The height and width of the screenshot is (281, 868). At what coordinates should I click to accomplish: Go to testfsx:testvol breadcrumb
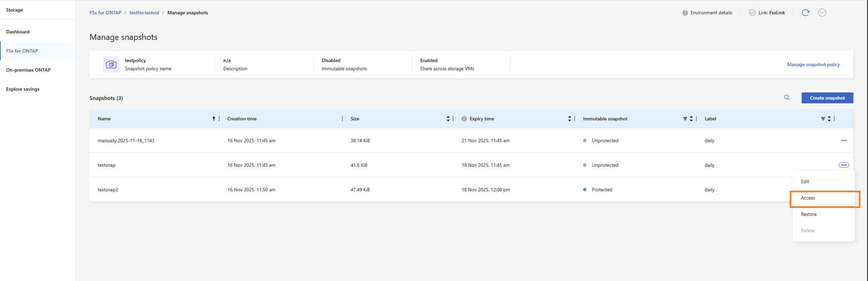(x=144, y=13)
